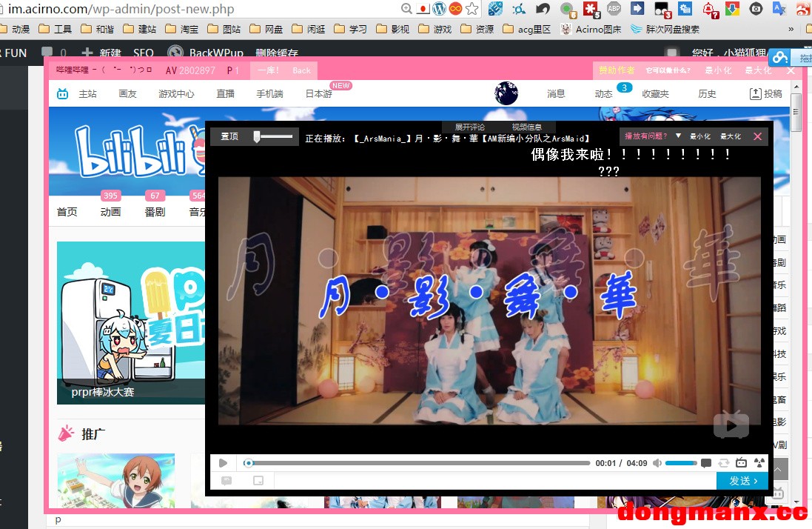Click the radiation symbol icon in player
812x529 pixels.
(x=759, y=463)
